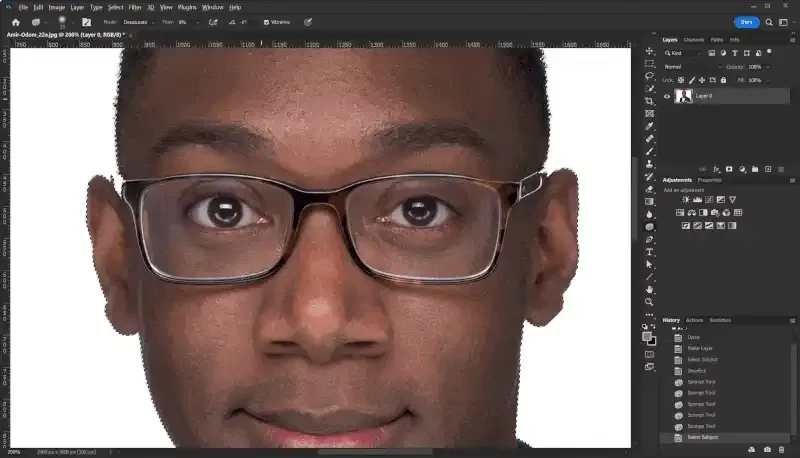Screen dimensions: 800x458
Task: Open the Layers panel menu
Action: pyautogui.click(x=792, y=40)
